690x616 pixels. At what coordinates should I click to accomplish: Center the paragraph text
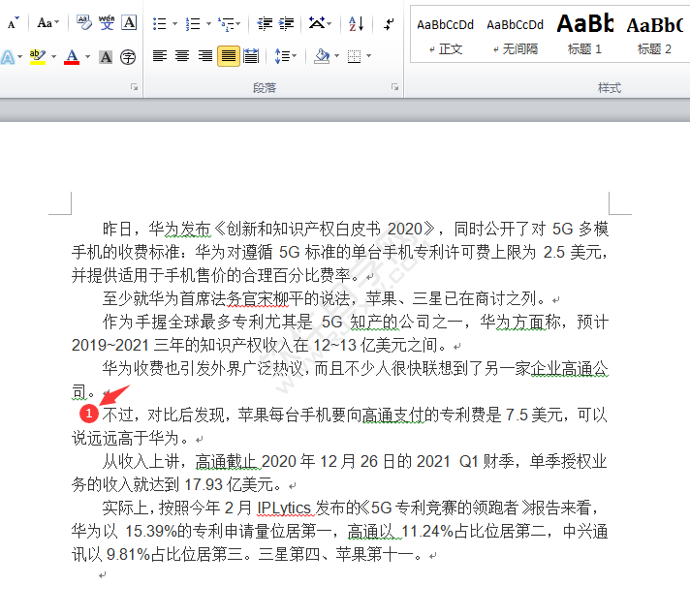(x=182, y=56)
